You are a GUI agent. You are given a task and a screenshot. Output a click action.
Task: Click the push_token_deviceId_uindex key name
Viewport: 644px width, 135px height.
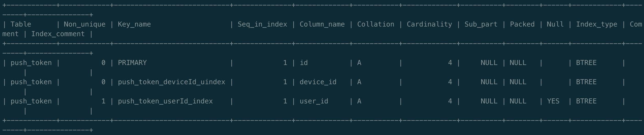click(172, 82)
